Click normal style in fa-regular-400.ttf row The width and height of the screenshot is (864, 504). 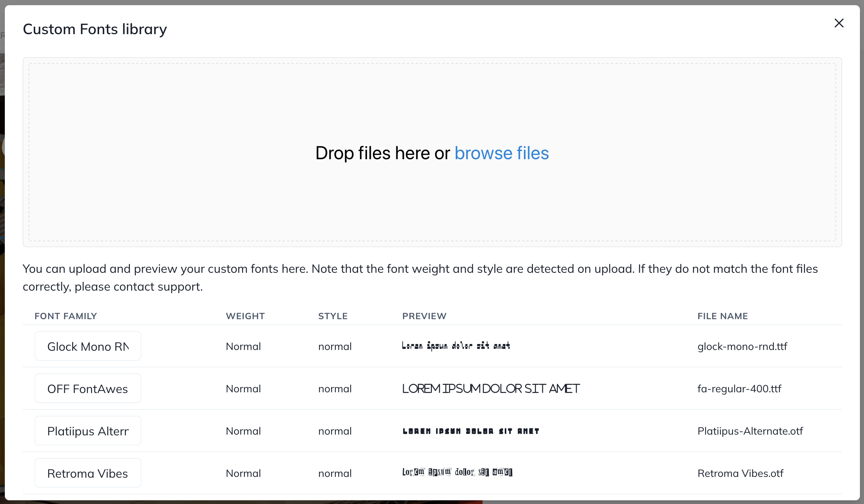tap(335, 389)
